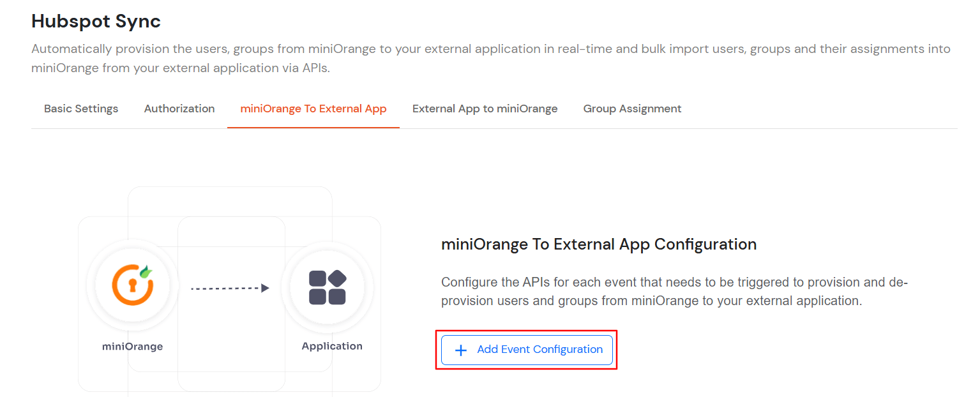
Task: Open the Group Assignment tab
Action: coord(631,109)
